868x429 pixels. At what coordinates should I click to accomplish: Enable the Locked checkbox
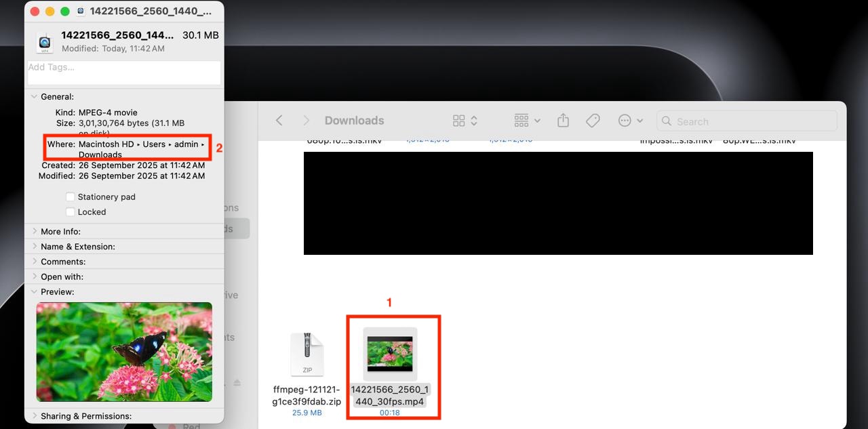coord(70,211)
